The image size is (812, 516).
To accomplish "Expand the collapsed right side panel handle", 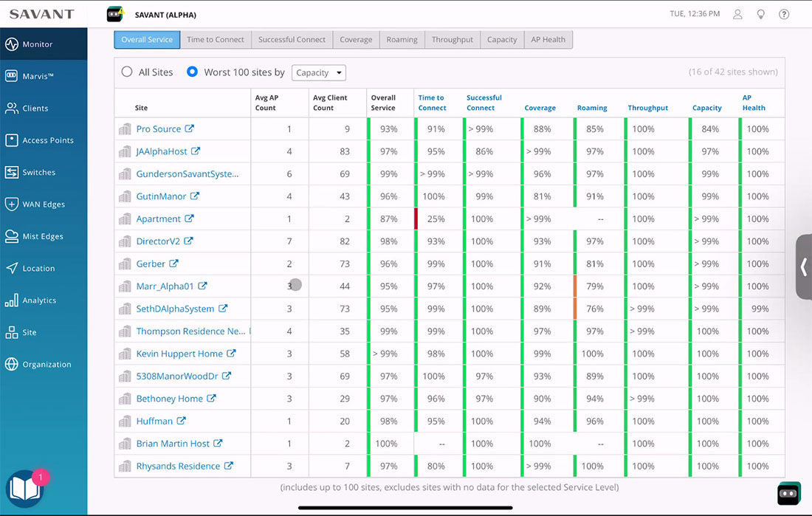I will (x=804, y=267).
